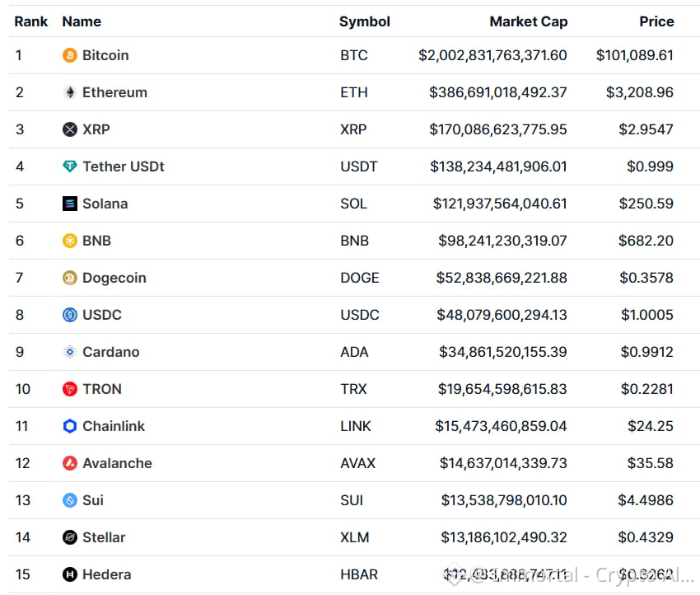Viewport: 700px width, 595px height.
Task: Select the ADA symbol cell
Action: coord(354,352)
